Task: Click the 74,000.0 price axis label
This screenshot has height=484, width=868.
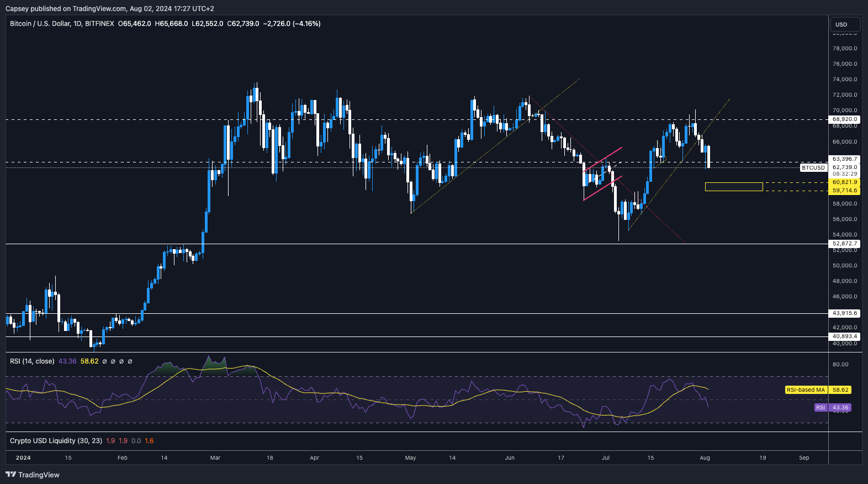Action: point(845,80)
